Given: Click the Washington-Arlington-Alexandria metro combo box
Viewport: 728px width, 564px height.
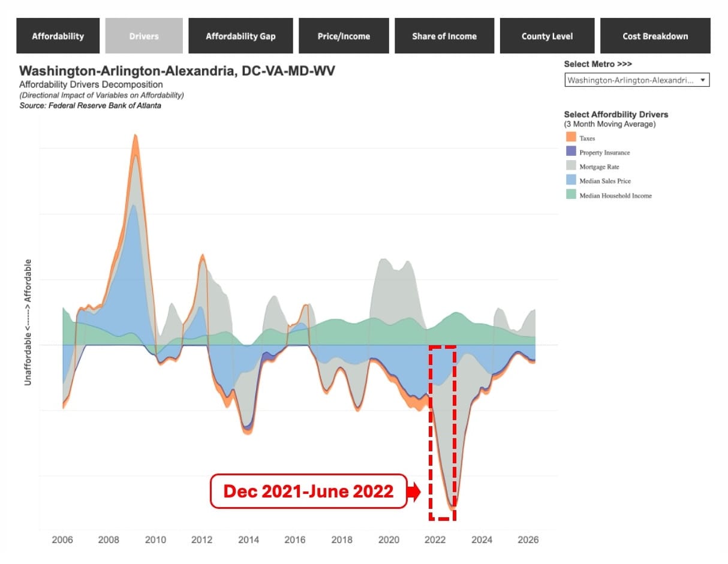Looking at the screenshot, I should [637, 80].
